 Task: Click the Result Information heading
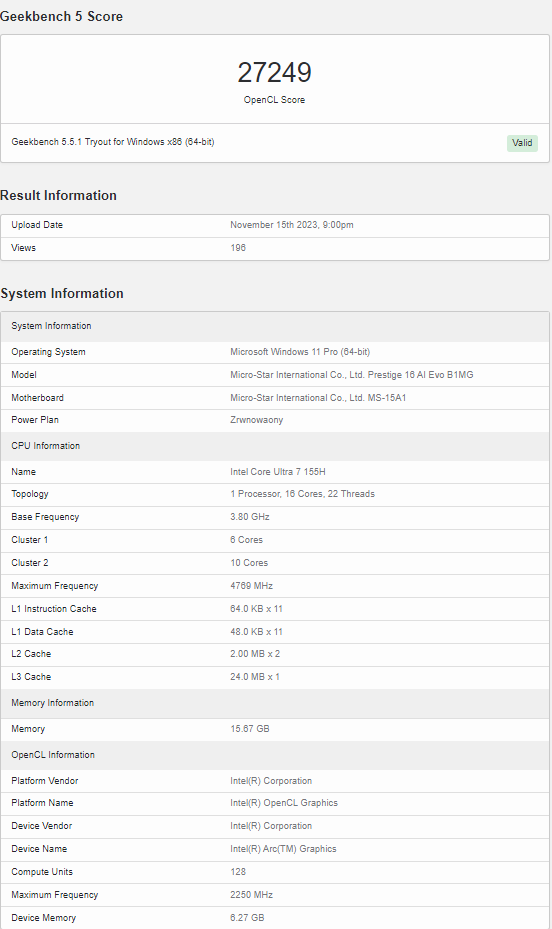(x=59, y=196)
